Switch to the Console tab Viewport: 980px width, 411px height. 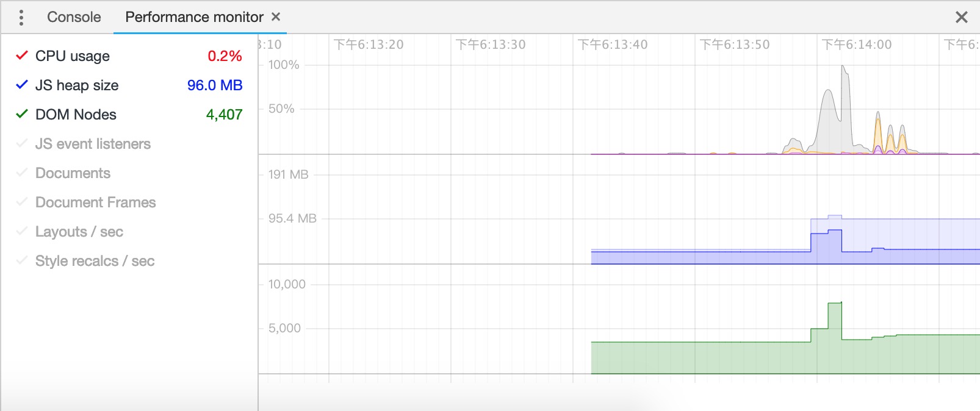(x=74, y=17)
